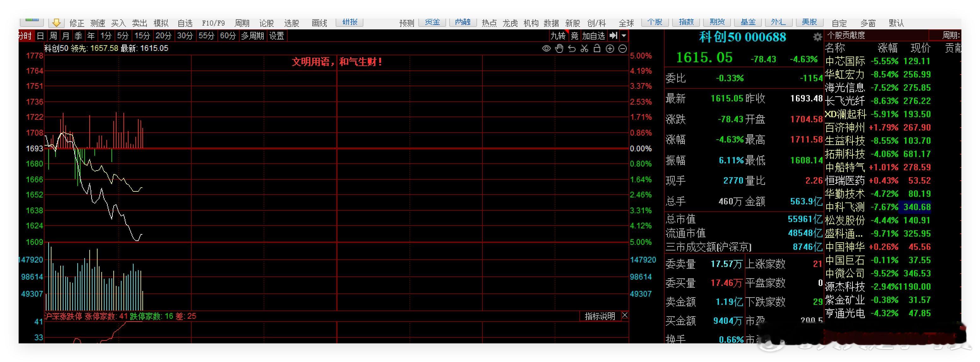Open chart 设置 settings tab
The width and height of the screenshot is (980, 362).
coord(277,36)
